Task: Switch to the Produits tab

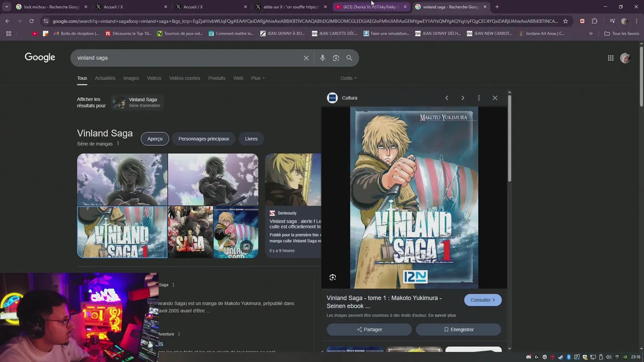Action: (217, 78)
